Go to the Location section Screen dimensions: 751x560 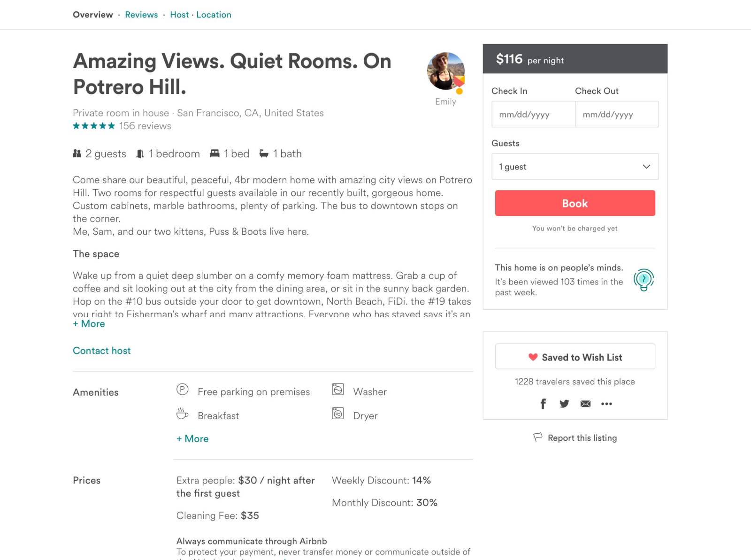click(x=214, y=15)
